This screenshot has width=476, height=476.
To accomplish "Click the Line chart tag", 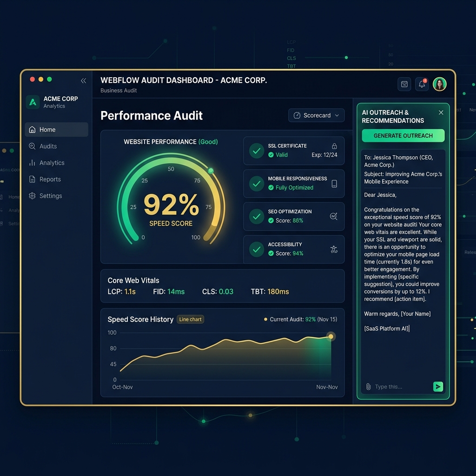I will coord(190,319).
